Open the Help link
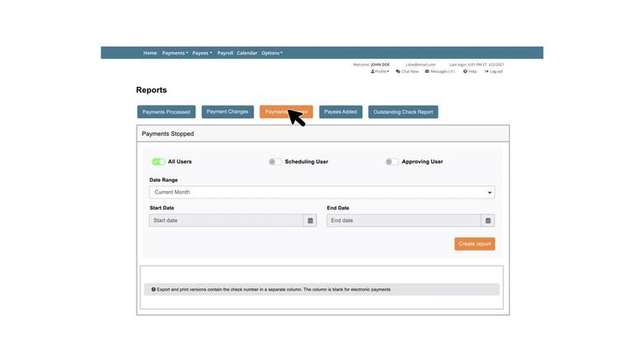The width and height of the screenshot is (644, 362). point(470,71)
